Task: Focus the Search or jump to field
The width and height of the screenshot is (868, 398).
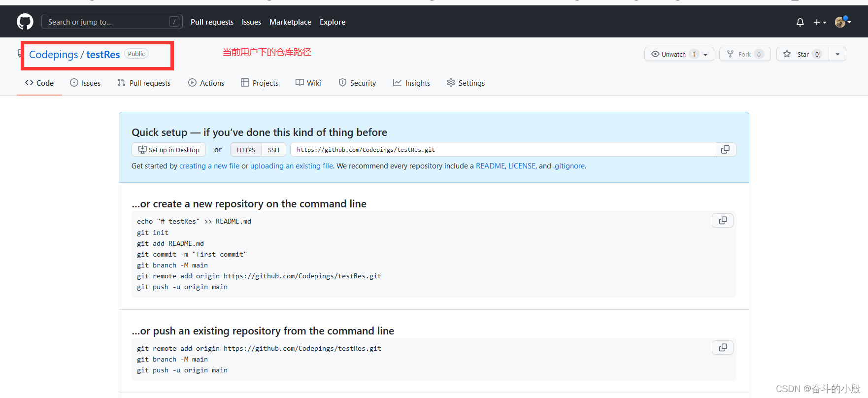Action: point(112,22)
